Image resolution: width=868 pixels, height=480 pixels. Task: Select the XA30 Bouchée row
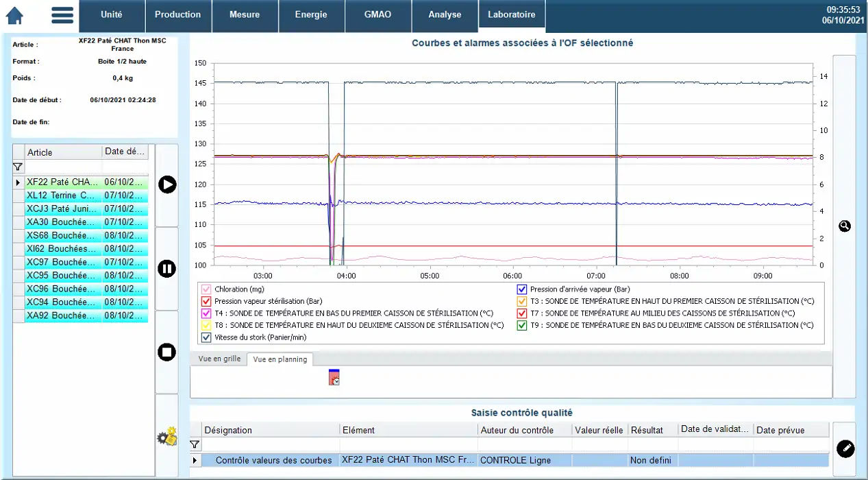click(86, 222)
